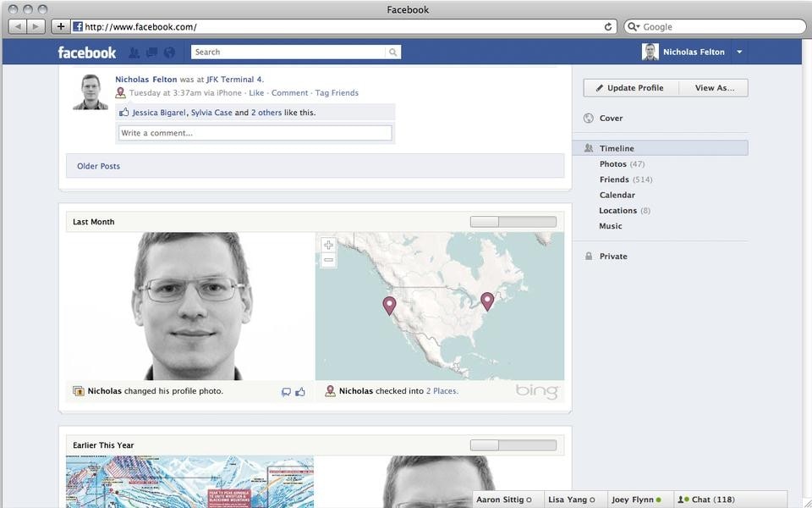Screen dimensions: 812x508
Task: Click the Facebook favicon in address bar
Action: [x=78, y=26]
